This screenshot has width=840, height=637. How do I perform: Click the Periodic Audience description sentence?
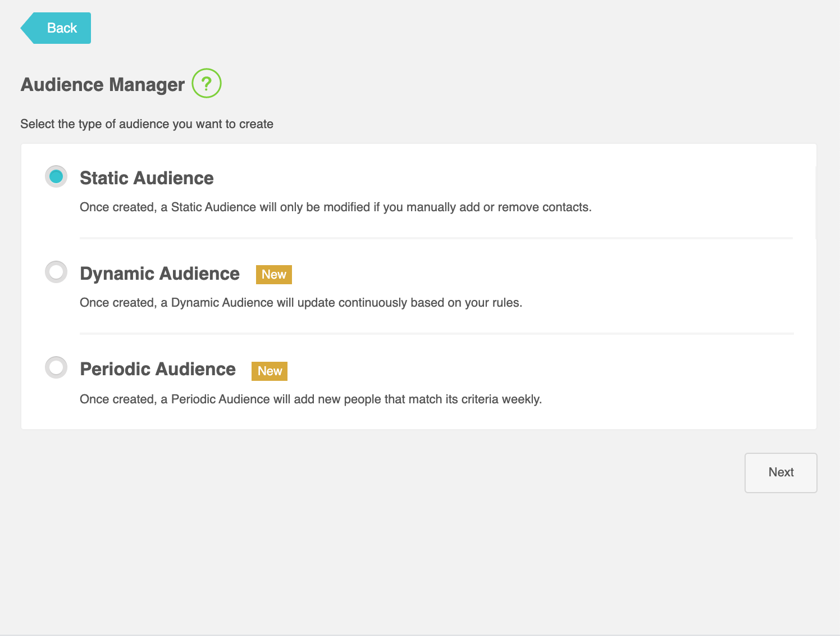[311, 399]
